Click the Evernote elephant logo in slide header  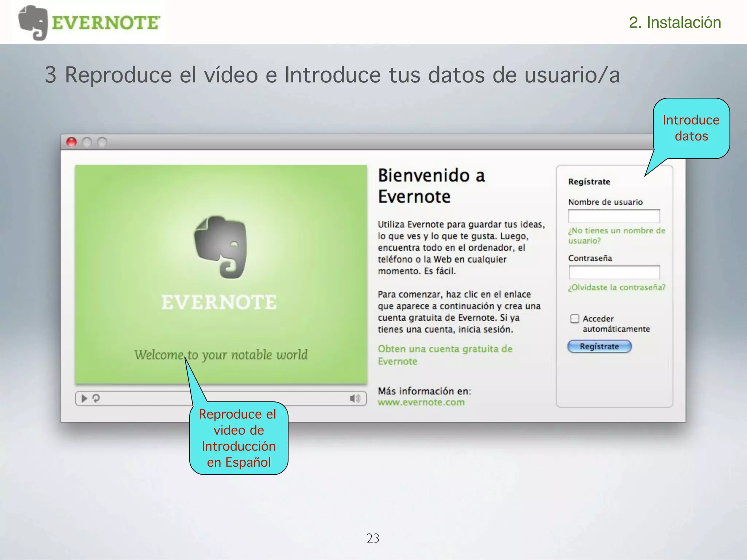pyautogui.click(x=33, y=23)
